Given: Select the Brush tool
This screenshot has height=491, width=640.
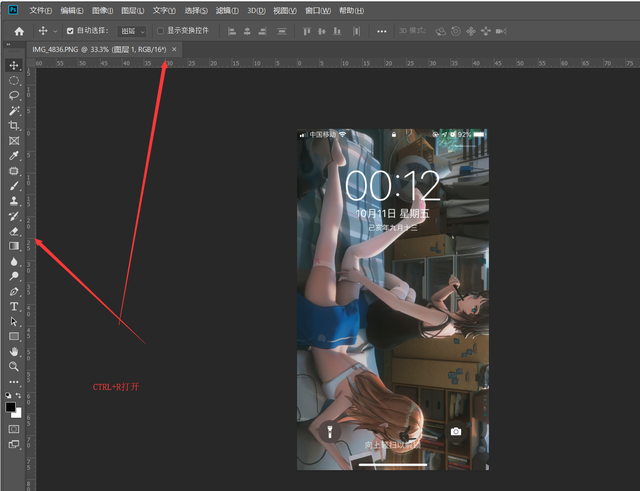Looking at the screenshot, I should pos(14,186).
